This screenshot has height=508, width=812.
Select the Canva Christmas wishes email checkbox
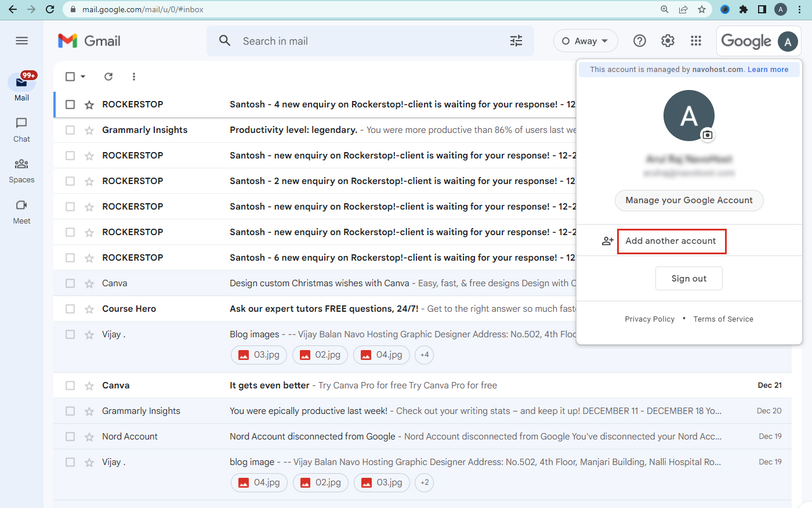pos(70,283)
